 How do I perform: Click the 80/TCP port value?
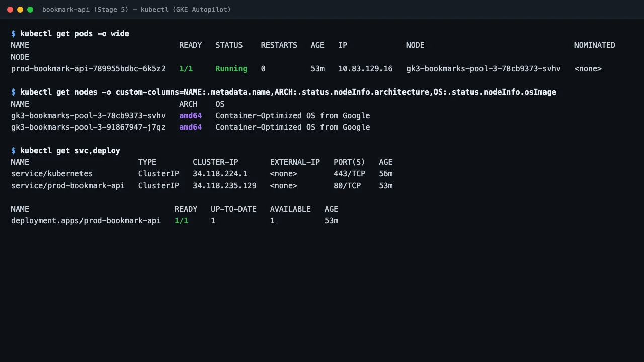tap(347, 186)
